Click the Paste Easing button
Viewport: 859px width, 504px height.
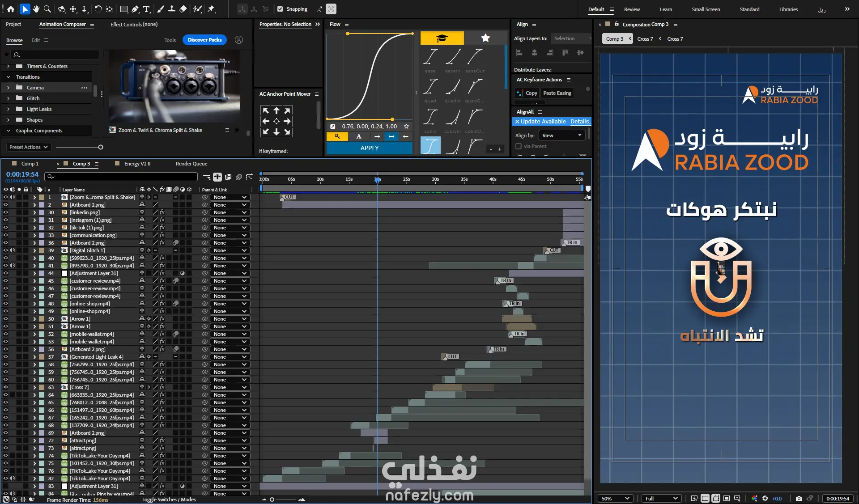click(x=557, y=93)
